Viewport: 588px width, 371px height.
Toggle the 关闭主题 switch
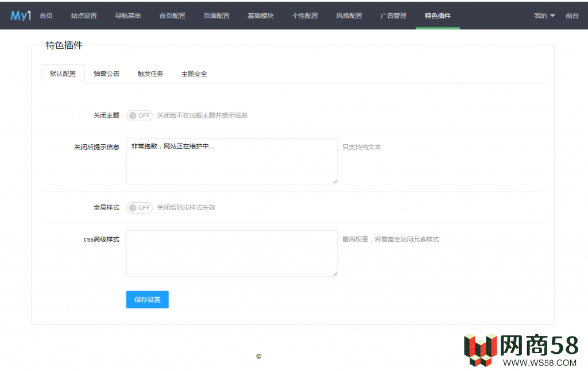(x=140, y=115)
